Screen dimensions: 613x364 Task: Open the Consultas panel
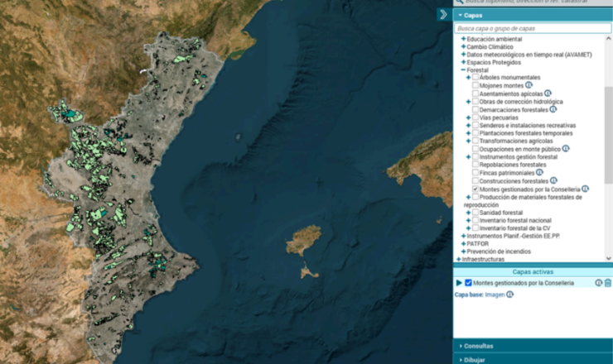[x=533, y=346]
